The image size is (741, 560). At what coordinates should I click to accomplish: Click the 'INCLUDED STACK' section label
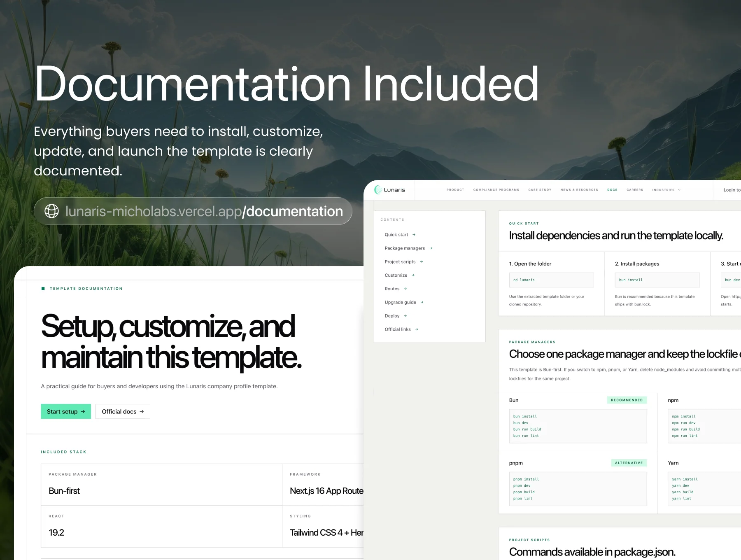click(63, 452)
